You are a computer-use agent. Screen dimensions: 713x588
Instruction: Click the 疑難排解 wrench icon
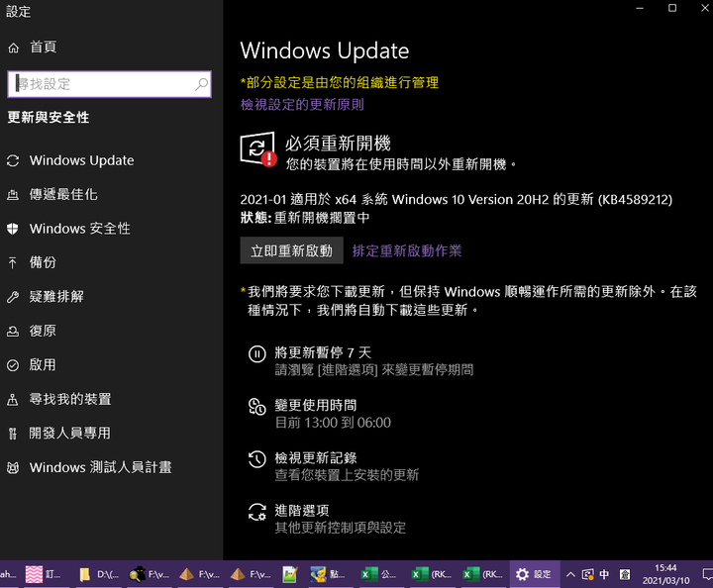13,297
